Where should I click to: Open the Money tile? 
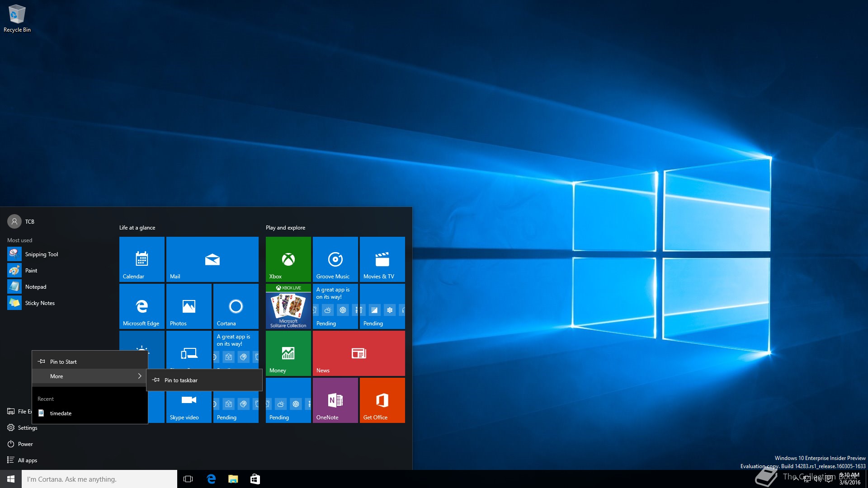(288, 353)
